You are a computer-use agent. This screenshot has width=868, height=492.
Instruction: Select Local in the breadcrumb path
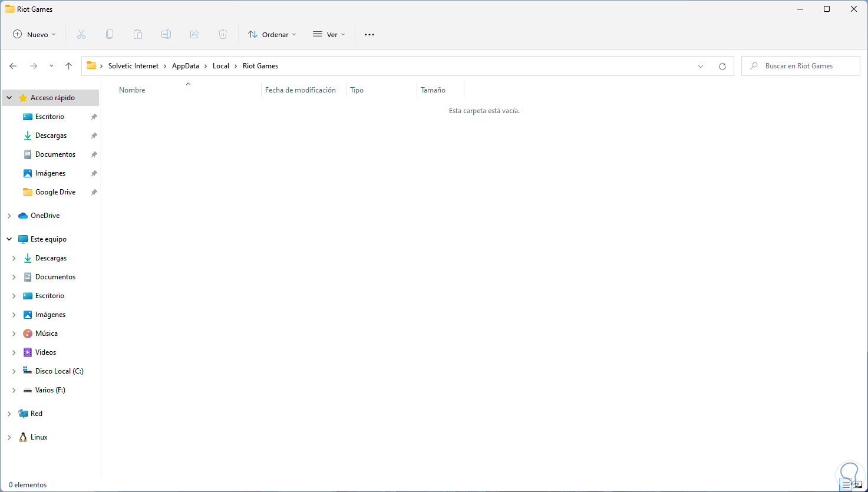(x=221, y=66)
